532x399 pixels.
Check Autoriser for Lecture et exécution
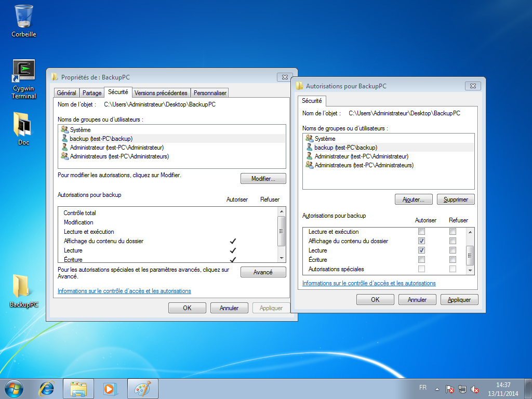(x=422, y=232)
